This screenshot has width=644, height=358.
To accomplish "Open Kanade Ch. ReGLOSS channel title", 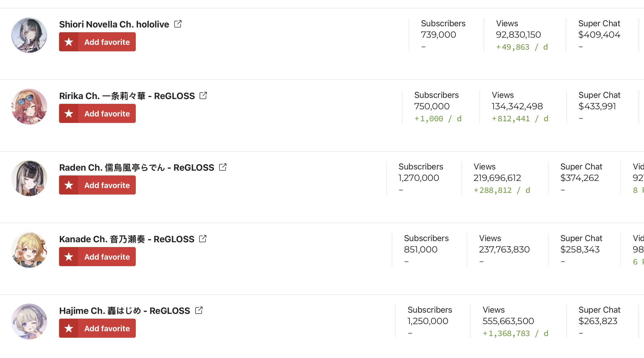I will click(x=126, y=239).
